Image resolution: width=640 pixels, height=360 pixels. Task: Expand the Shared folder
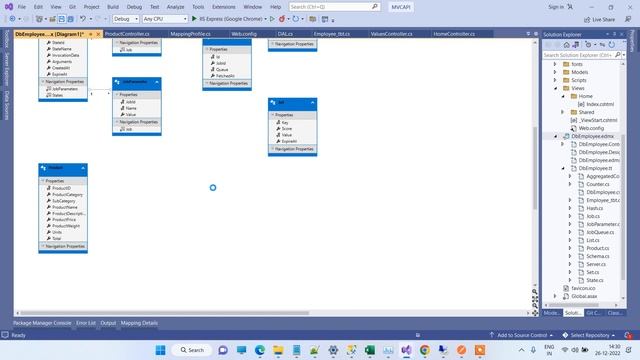(563, 112)
